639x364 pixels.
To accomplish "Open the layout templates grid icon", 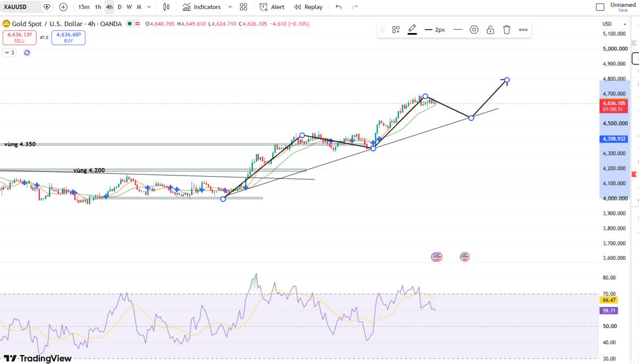I will (243, 7).
